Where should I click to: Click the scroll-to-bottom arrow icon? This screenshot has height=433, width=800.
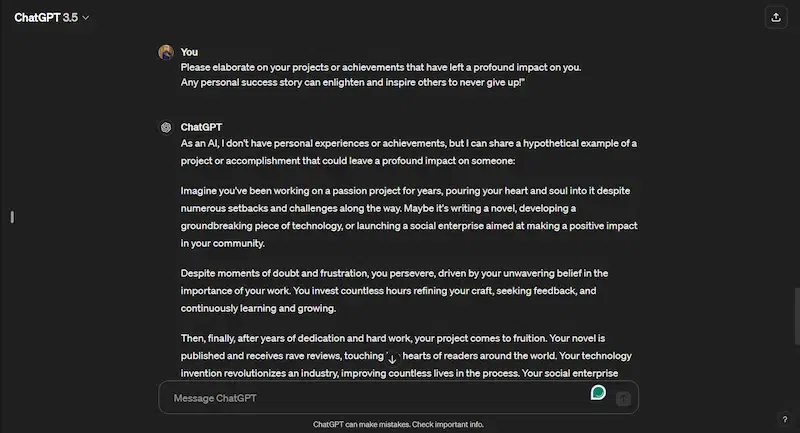(393, 359)
